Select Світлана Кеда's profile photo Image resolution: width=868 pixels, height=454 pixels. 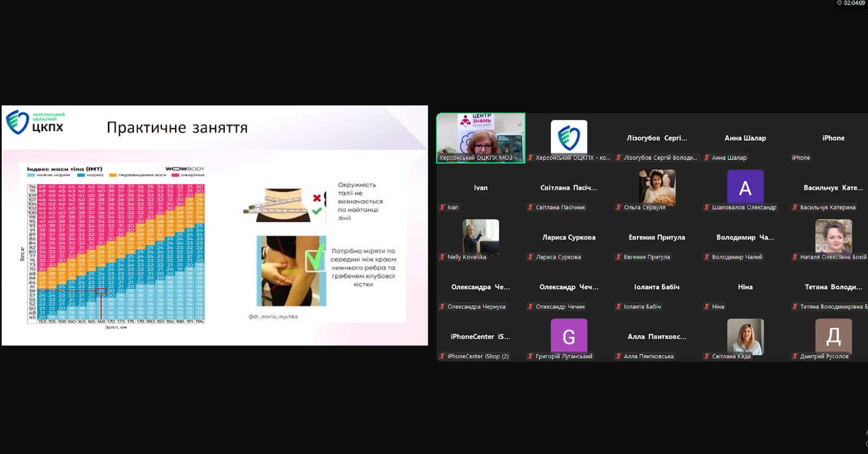745,336
